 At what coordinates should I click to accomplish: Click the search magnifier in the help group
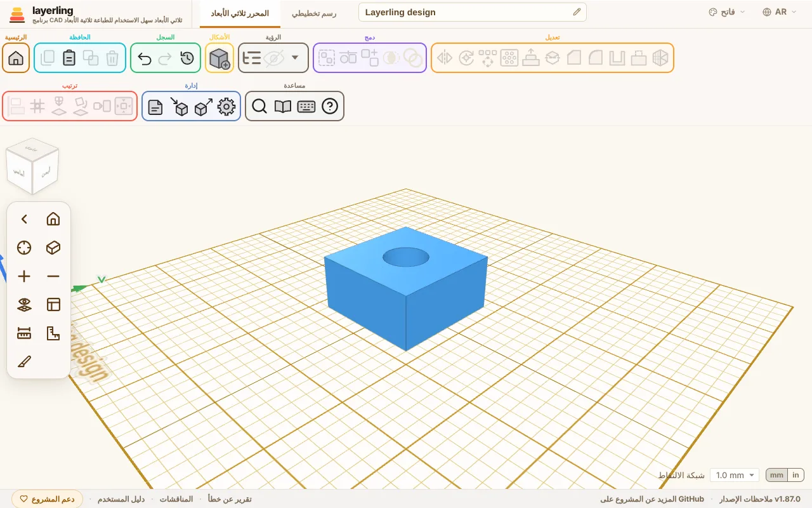[259, 107]
